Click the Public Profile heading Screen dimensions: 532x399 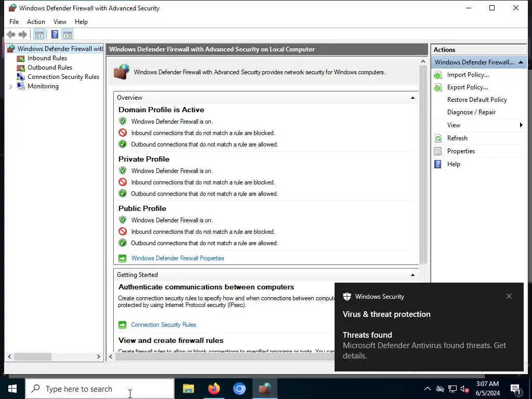pyautogui.click(x=142, y=209)
